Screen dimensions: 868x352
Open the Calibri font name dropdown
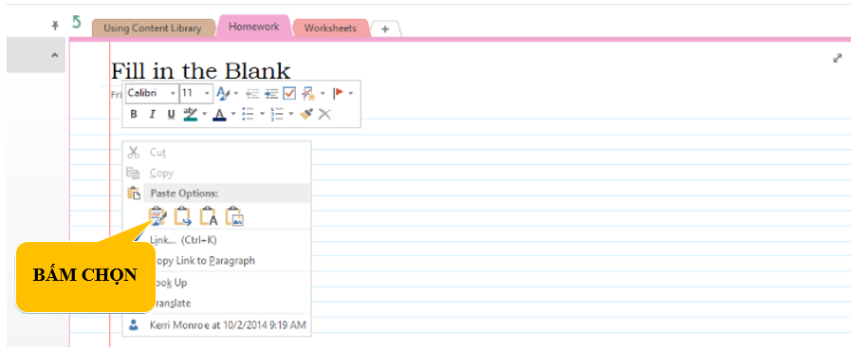pyautogui.click(x=152, y=94)
